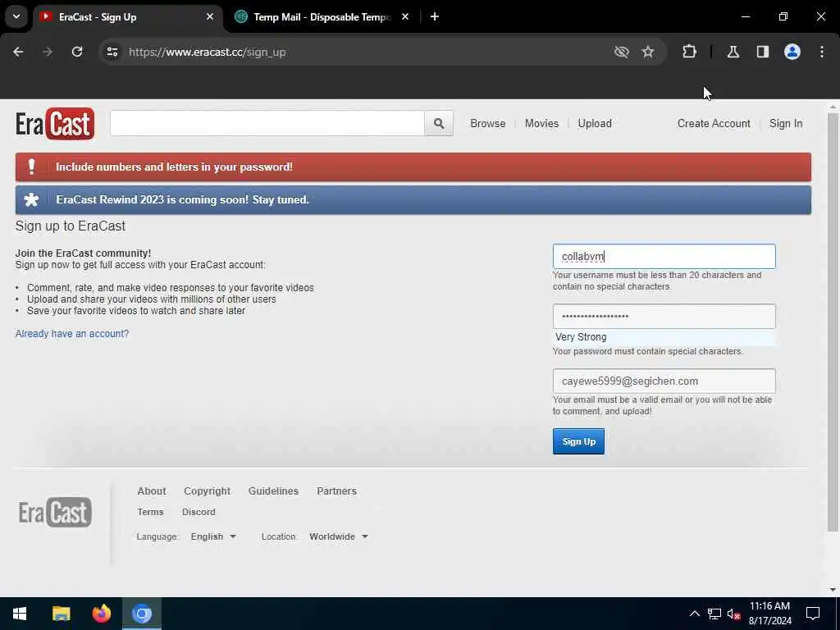Close the EraCast - Sign Up tab
This screenshot has height=630, width=840.
(x=210, y=16)
